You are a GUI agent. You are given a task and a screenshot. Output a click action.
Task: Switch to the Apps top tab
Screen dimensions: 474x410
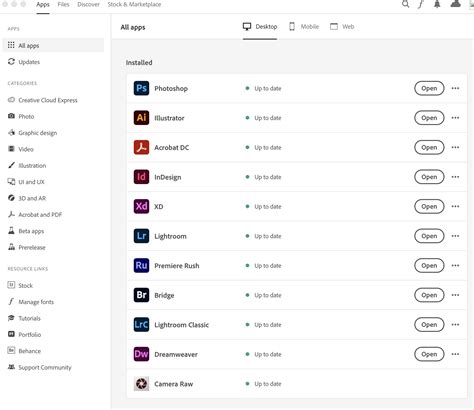click(43, 5)
